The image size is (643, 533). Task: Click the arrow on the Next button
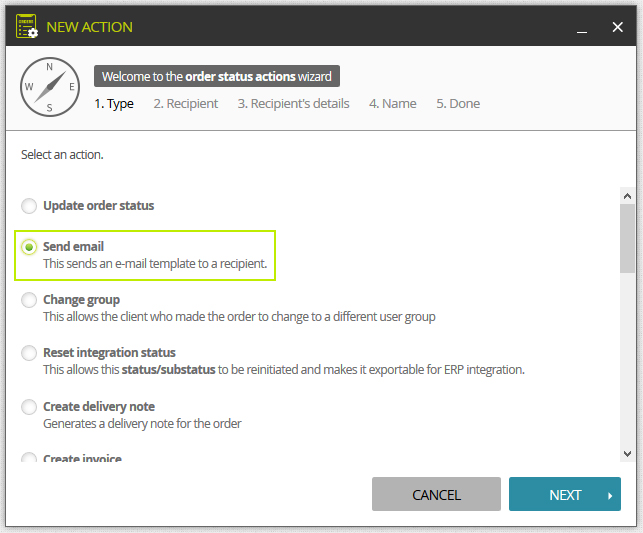click(x=610, y=496)
